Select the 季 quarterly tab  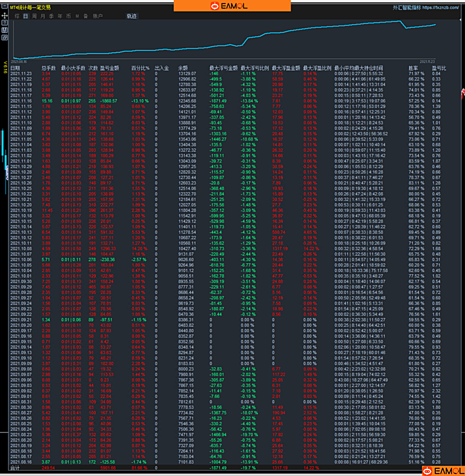pos(51,16)
